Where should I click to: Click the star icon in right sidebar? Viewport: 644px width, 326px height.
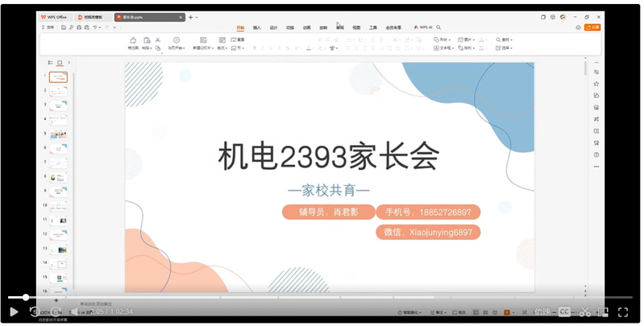pos(596,84)
